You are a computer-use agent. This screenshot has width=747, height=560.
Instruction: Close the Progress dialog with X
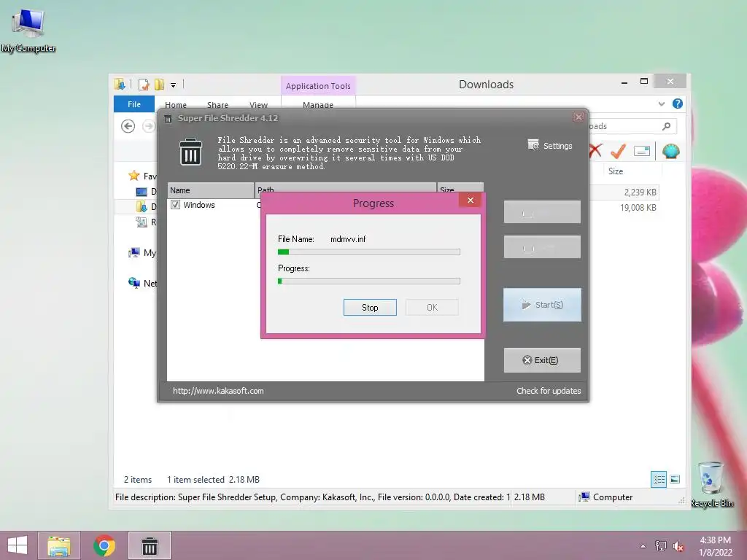(471, 200)
